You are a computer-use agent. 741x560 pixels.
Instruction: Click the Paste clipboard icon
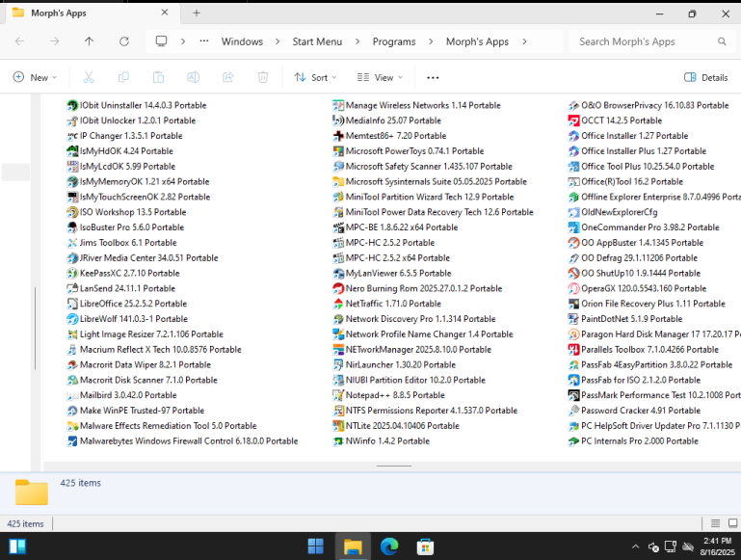point(158,77)
